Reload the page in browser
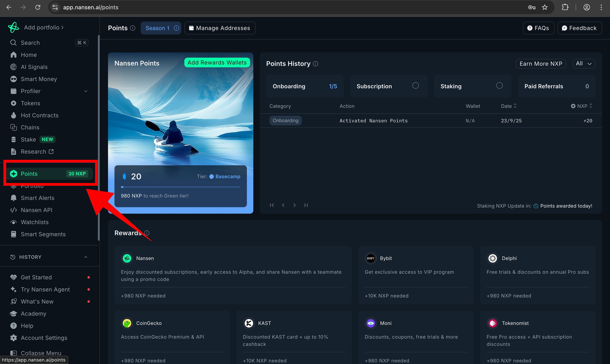This screenshot has height=364, width=610. click(38, 7)
